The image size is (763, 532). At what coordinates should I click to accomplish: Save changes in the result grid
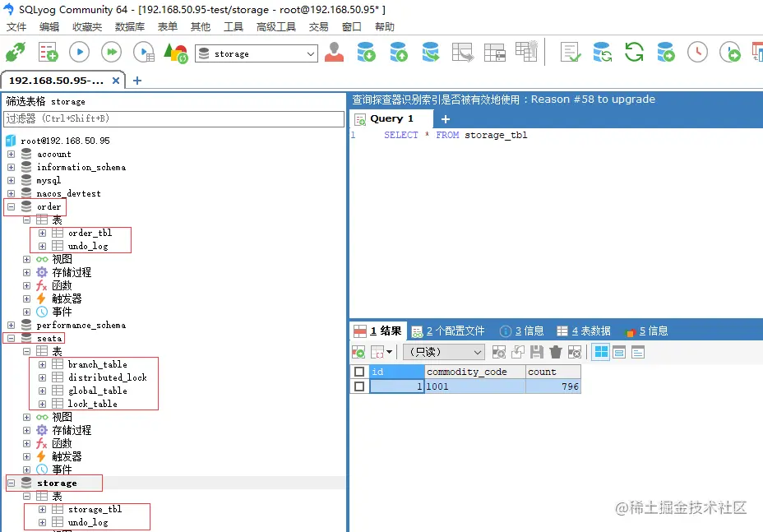click(x=537, y=352)
